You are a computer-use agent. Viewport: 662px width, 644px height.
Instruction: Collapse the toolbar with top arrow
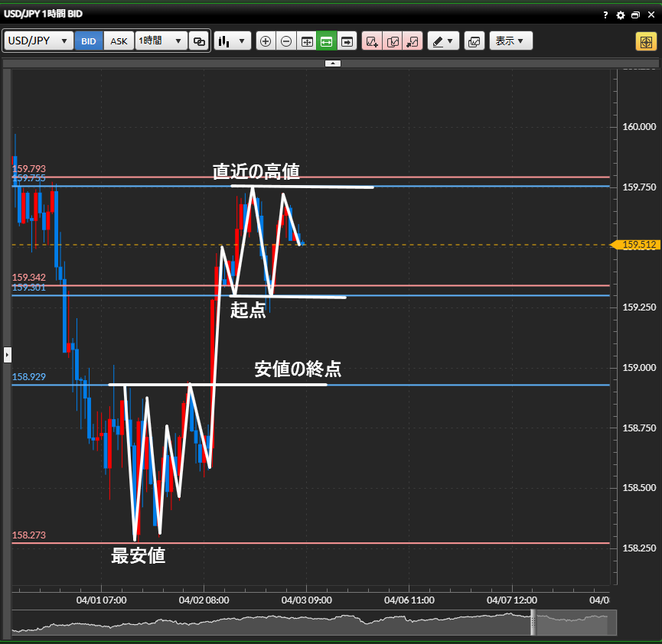coord(332,63)
